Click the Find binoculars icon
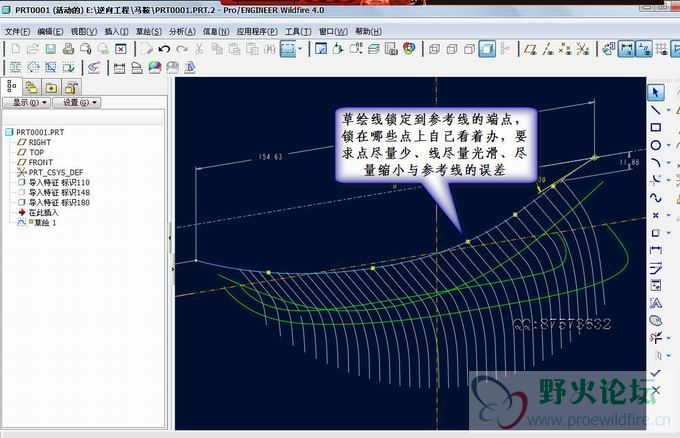This screenshot has width=680, height=438. pyautogui.click(x=270, y=49)
